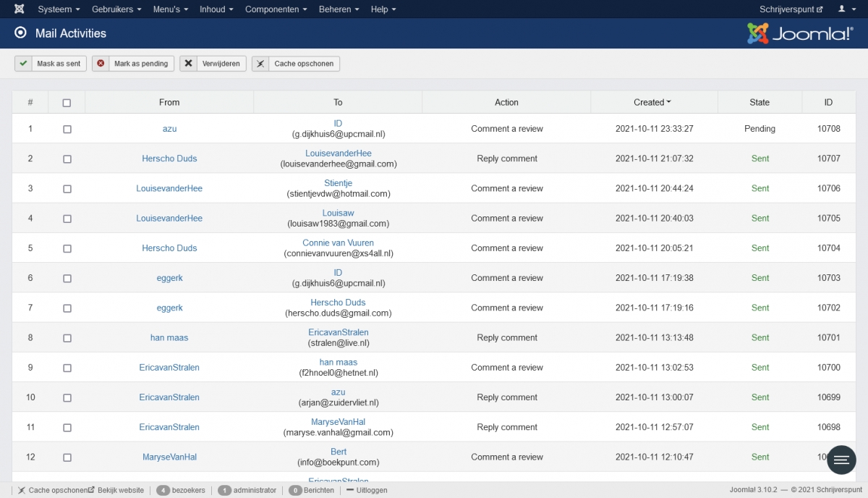The height and width of the screenshot is (498, 868).
Task: Click Cache opschonen icon in bottom status bar
Action: click(22, 490)
